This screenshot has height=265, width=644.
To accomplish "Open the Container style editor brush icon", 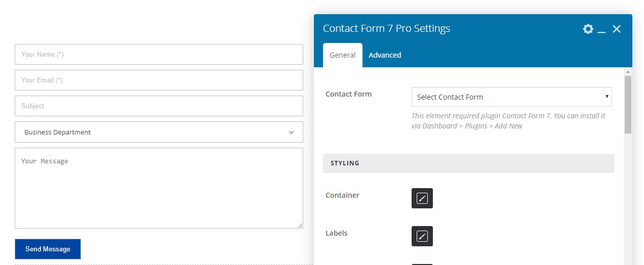I will [x=422, y=198].
